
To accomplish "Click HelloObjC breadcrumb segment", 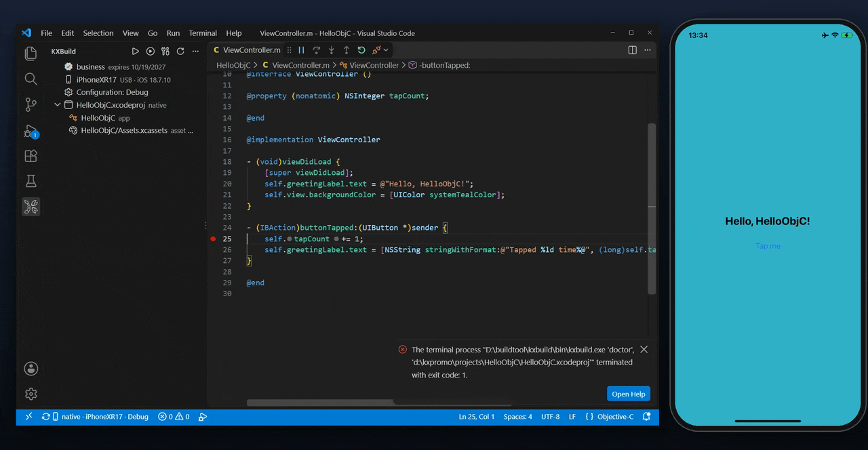I will [233, 65].
